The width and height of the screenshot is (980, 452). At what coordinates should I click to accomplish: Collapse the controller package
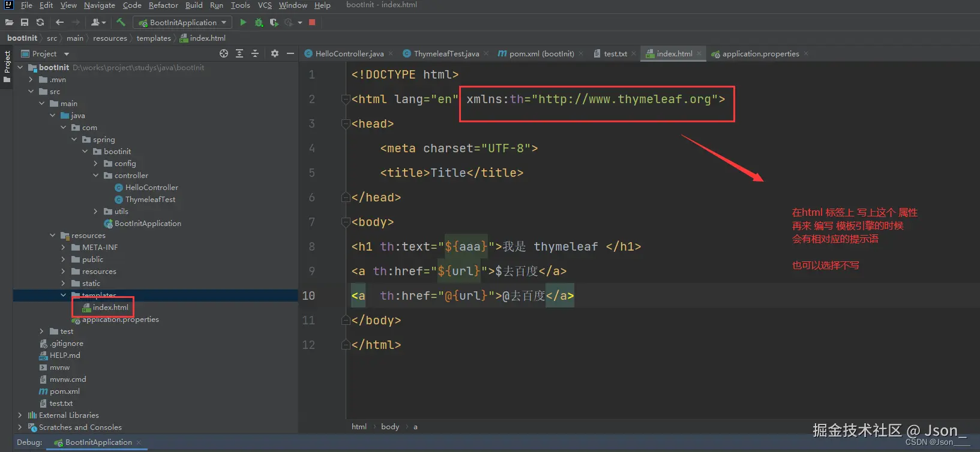pos(96,176)
